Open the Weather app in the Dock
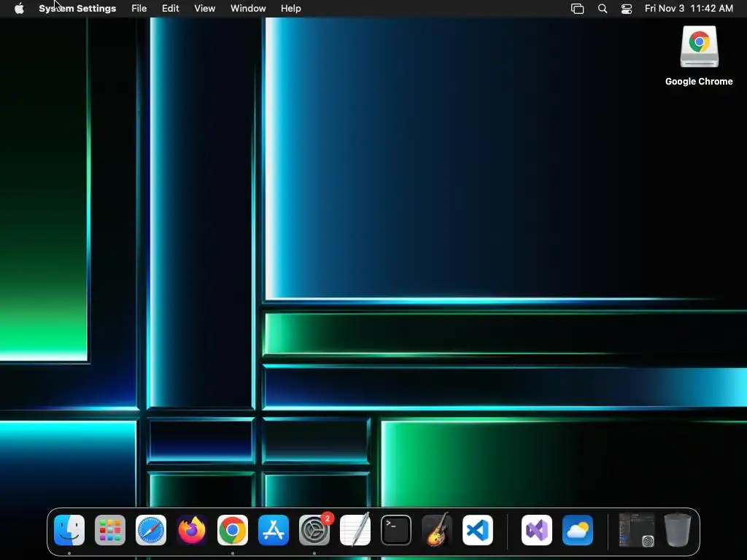This screenshot has width=747, height=560. [578, 530]
